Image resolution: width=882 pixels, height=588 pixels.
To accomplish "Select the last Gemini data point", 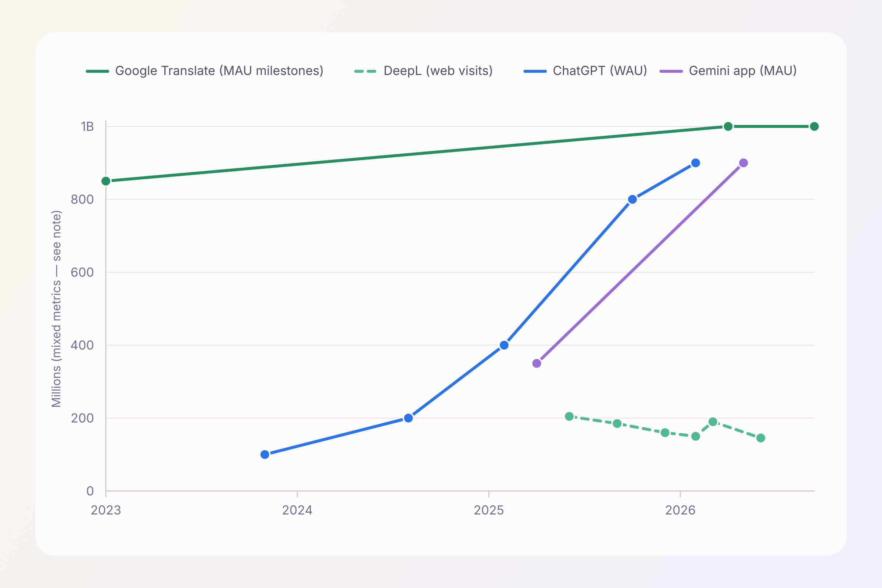I will (743, 163).
